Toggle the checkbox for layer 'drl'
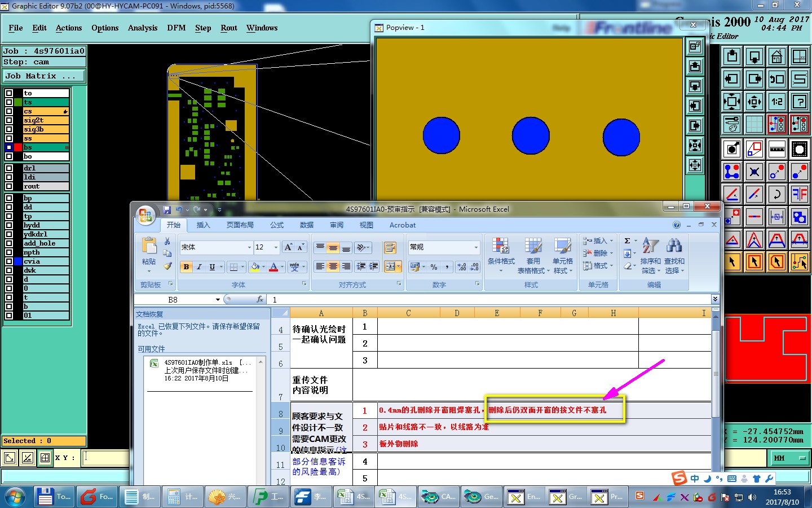This screenshot has height=508, width=812. pos(9,168)
